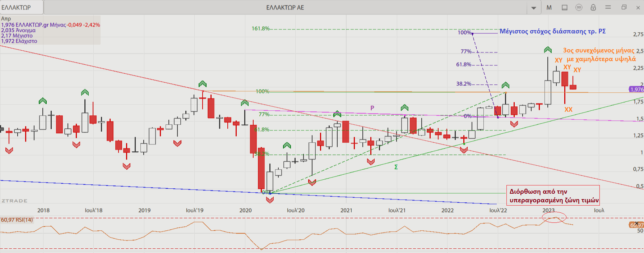The image size is (644, 253).
Task: Click the green 77% Fibonacci level label
Action: click(x=264, y=114)
